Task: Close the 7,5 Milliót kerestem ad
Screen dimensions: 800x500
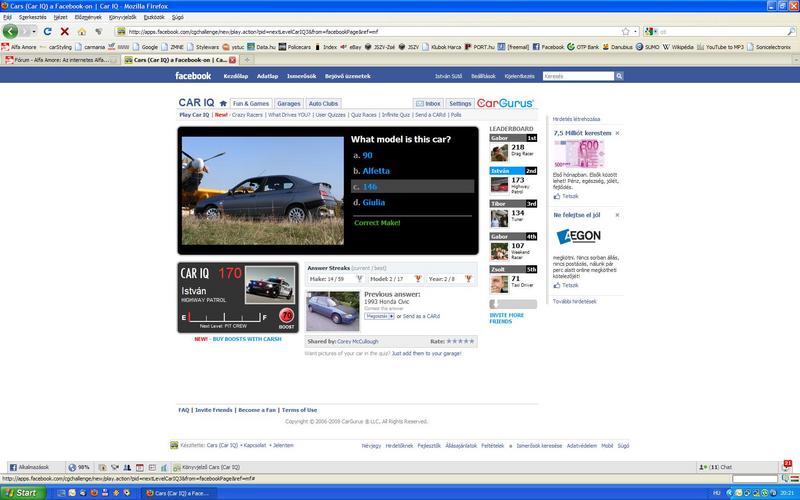Action: tap(617, 133)
